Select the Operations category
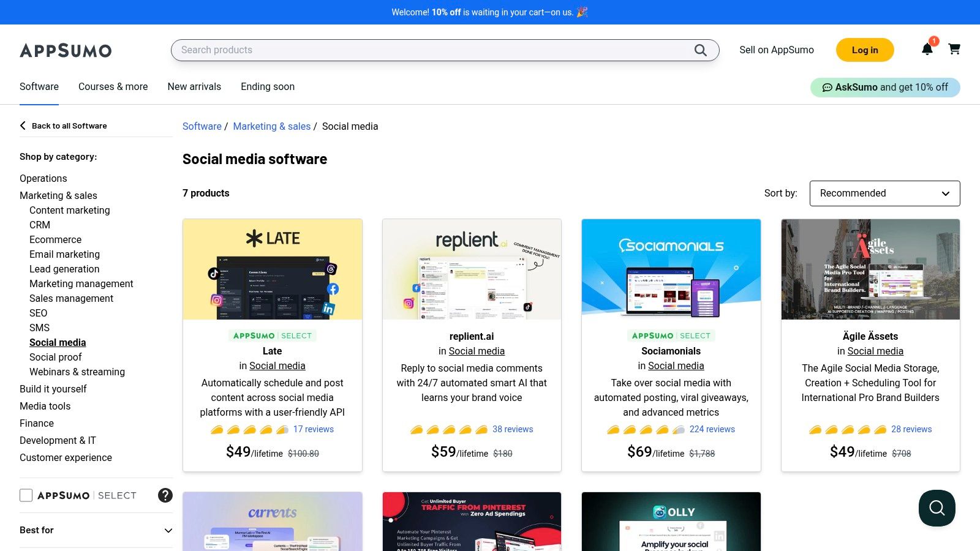 43,178
